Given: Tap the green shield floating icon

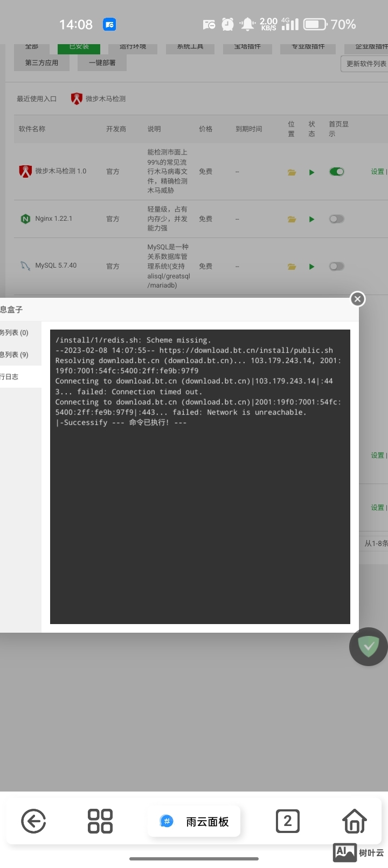Looking at the screenshot, I should point(369,646).
